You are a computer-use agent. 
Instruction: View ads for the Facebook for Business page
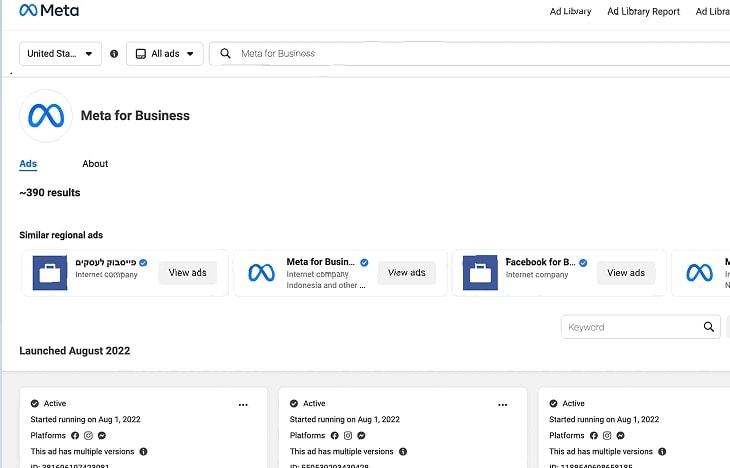point(625,273)
